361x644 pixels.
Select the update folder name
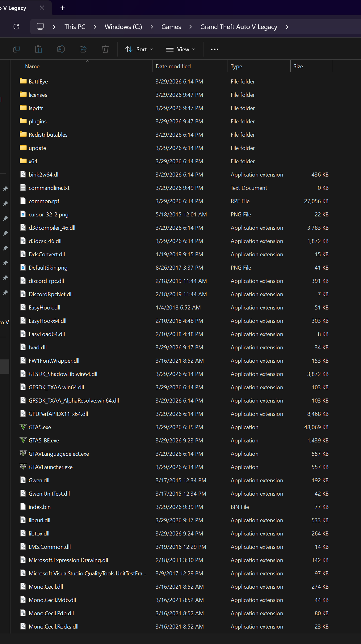click(37, 148)
